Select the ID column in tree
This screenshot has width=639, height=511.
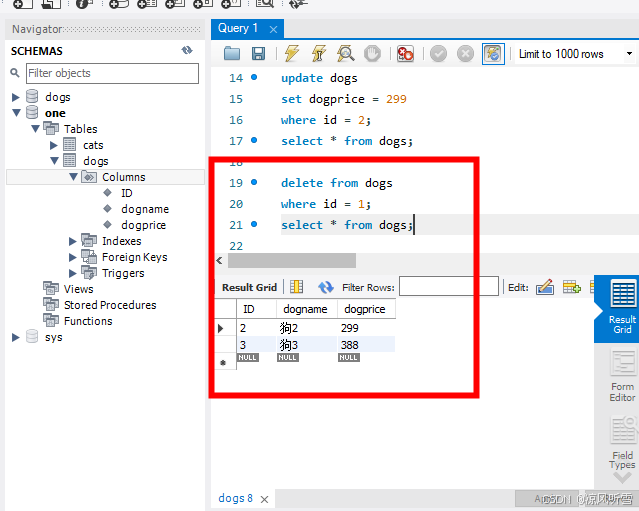click(126, 193)
